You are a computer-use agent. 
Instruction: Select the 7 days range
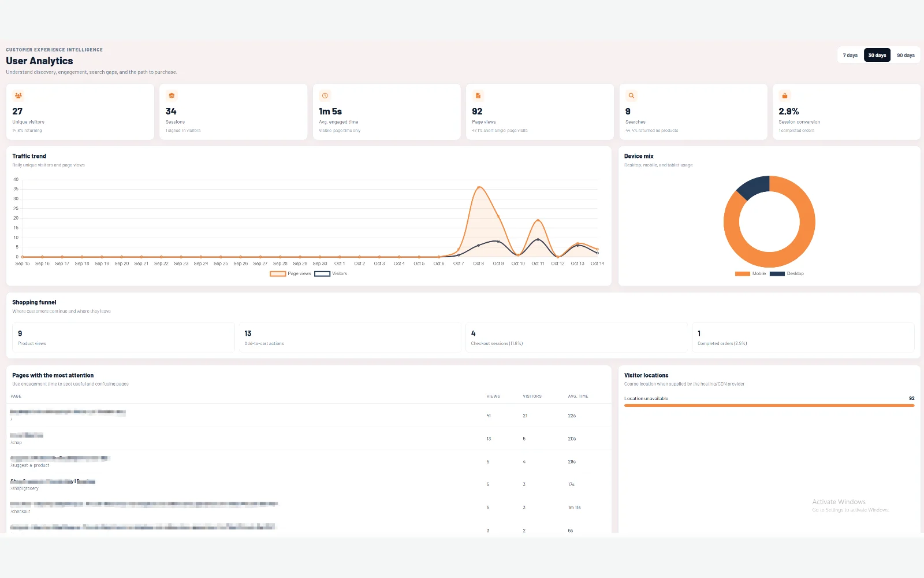tap(850, 55)
